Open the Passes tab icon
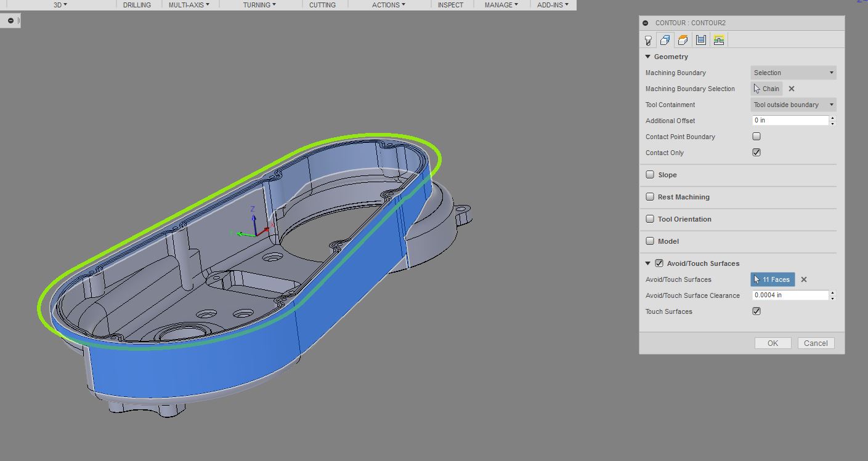The image size is (868, 461). pyautogui.click(x=701, y=40)
